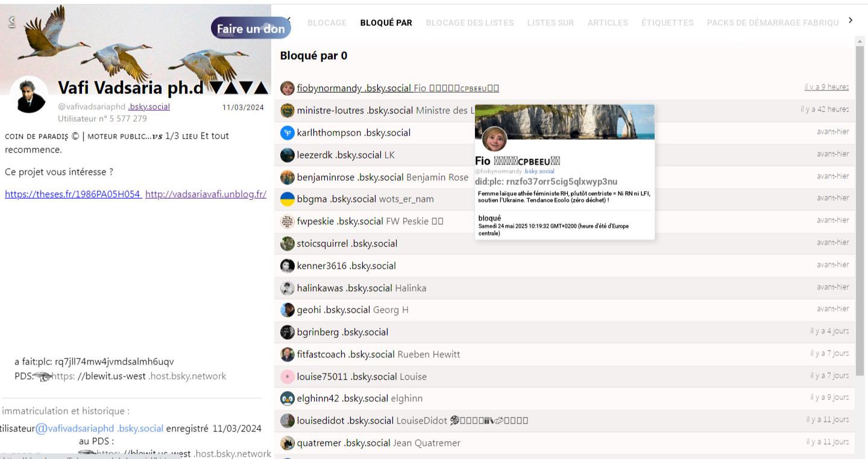Open halinkawas avatar icon
Image resolution: width=868 pixels, height=459 pixels.
(x=288, y=288)
